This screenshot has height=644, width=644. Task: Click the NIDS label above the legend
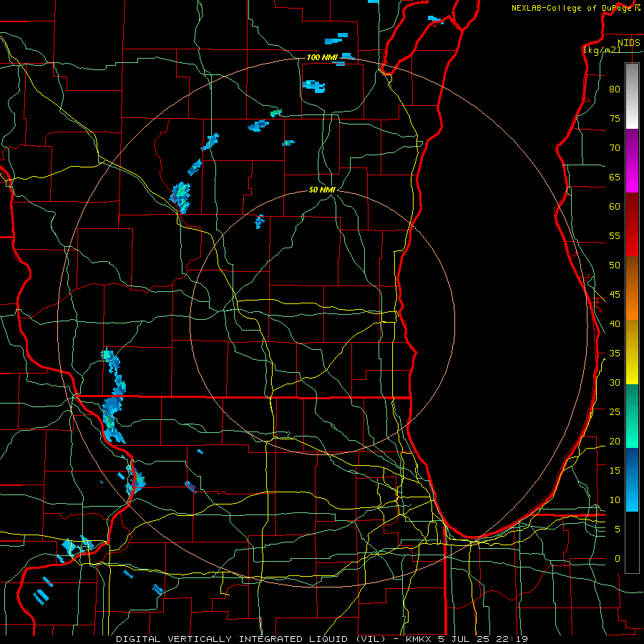click(x=629, y=43)
